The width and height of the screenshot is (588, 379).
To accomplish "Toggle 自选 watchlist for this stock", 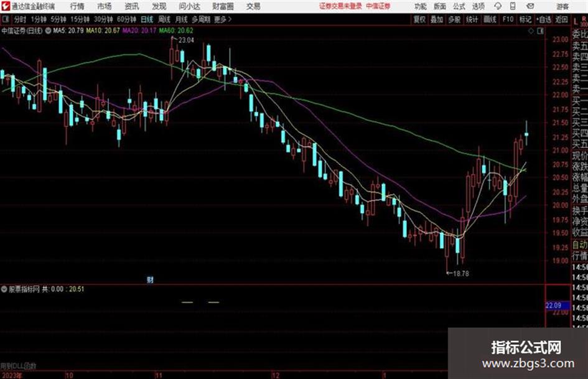I will tap(543, 19).
